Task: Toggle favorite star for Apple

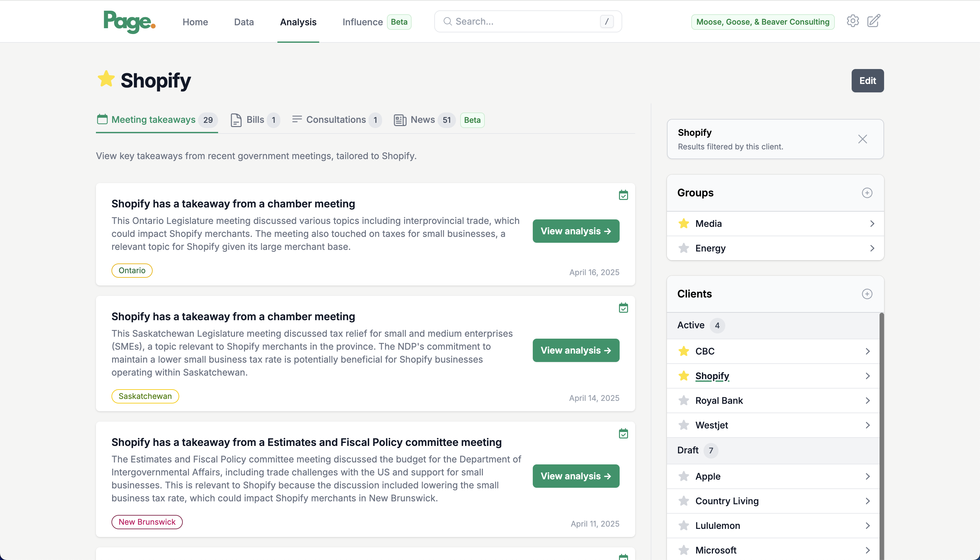Action: (x=684, y=476)
